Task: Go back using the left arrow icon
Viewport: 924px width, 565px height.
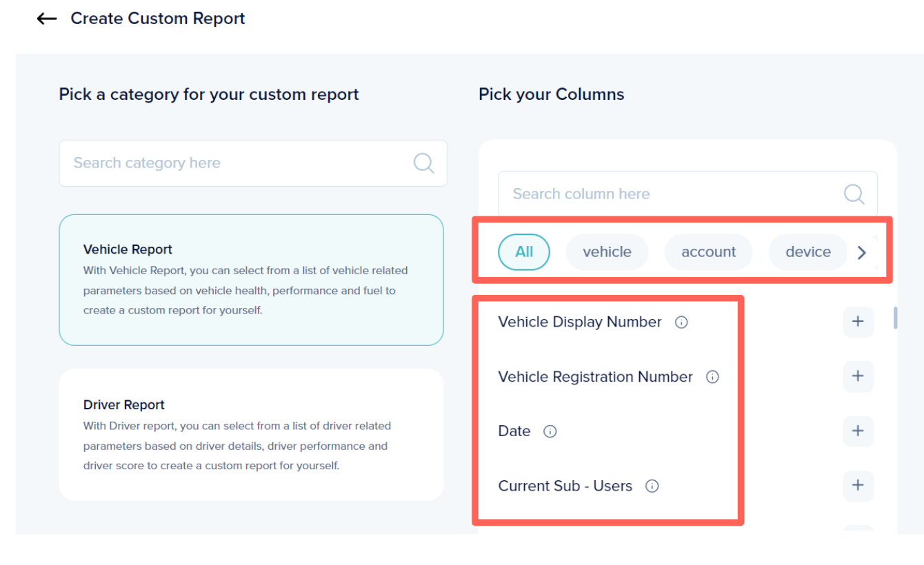Action: tap(46, 19)
